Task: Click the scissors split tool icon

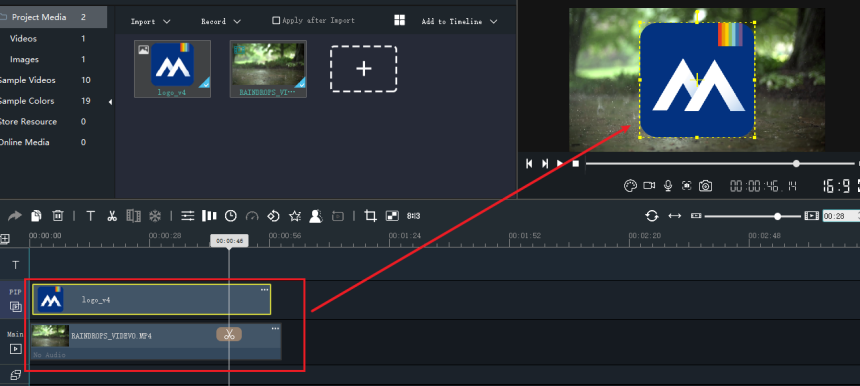Action: pos(112,216)
